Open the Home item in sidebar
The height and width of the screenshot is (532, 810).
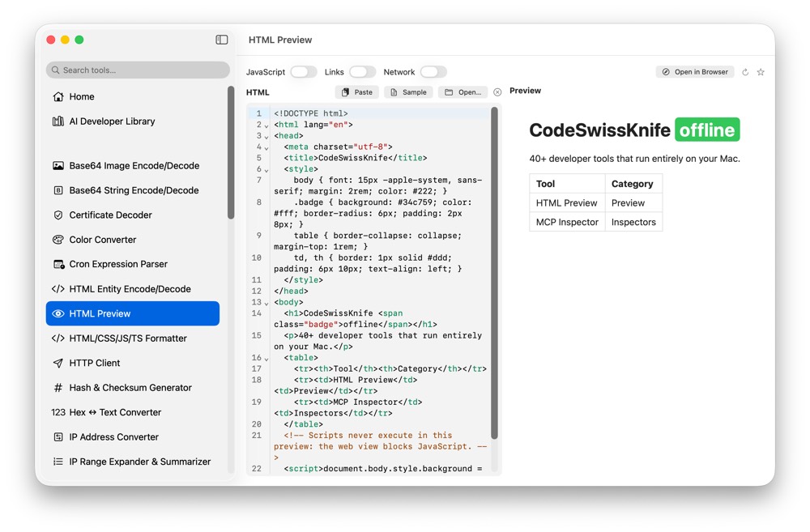[x=133, y=96]
